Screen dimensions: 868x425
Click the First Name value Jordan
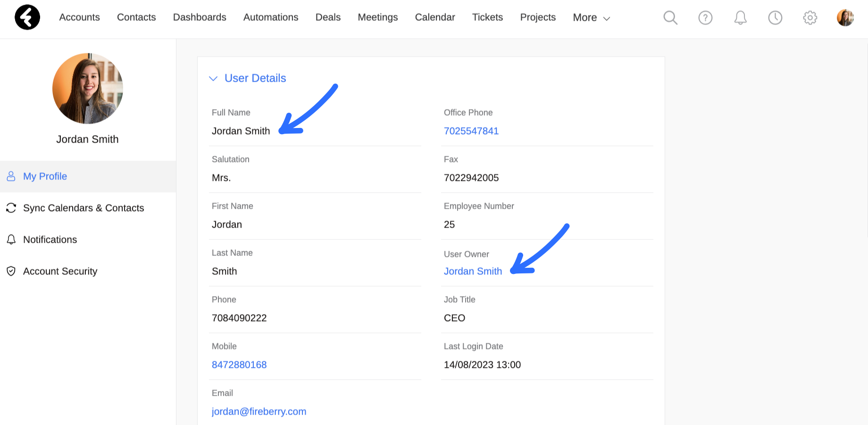(227, 224)
